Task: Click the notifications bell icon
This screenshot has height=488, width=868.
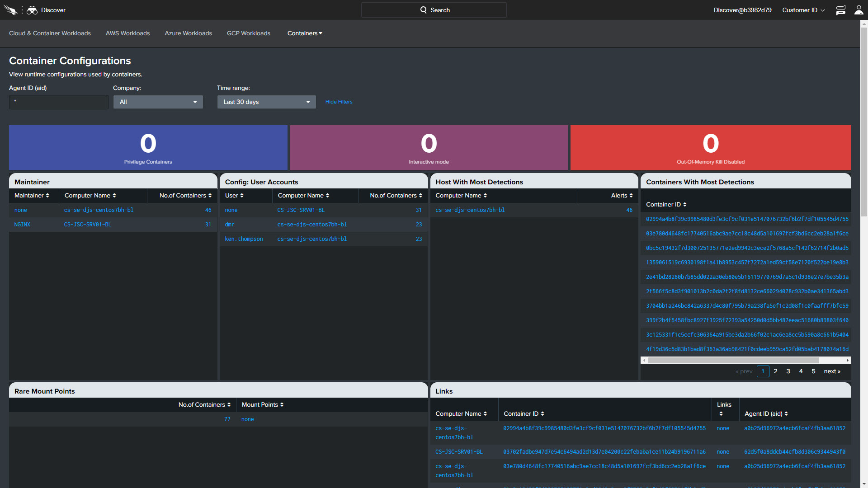Action: 840,9
